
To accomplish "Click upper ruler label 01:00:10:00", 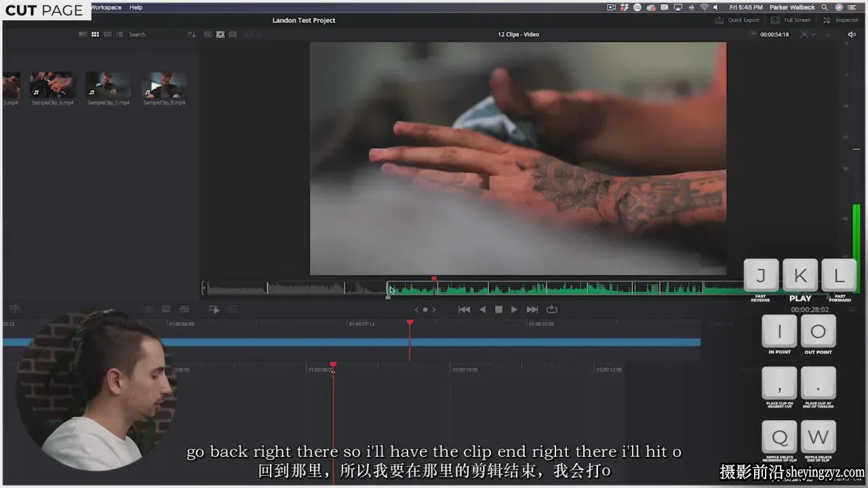I will [540, 324].
